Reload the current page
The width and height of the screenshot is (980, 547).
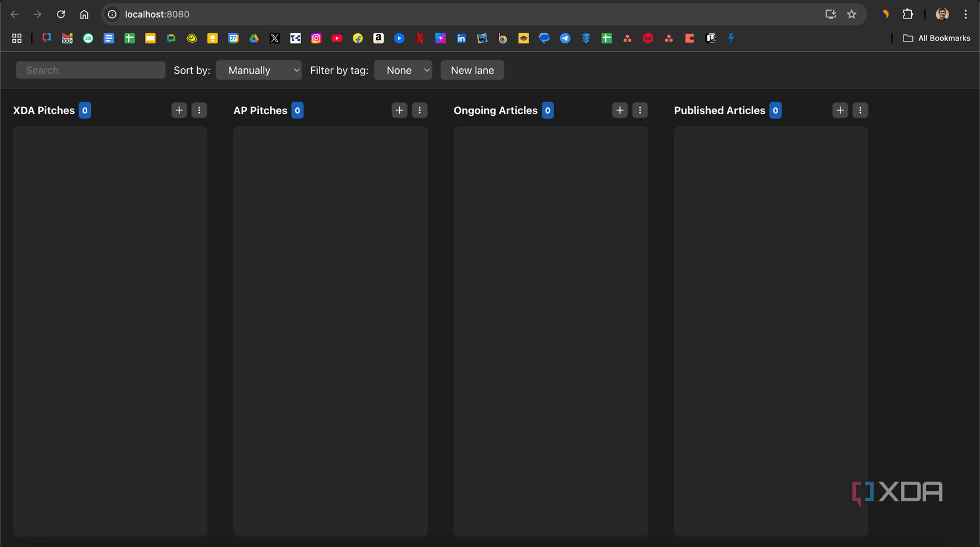61,14
